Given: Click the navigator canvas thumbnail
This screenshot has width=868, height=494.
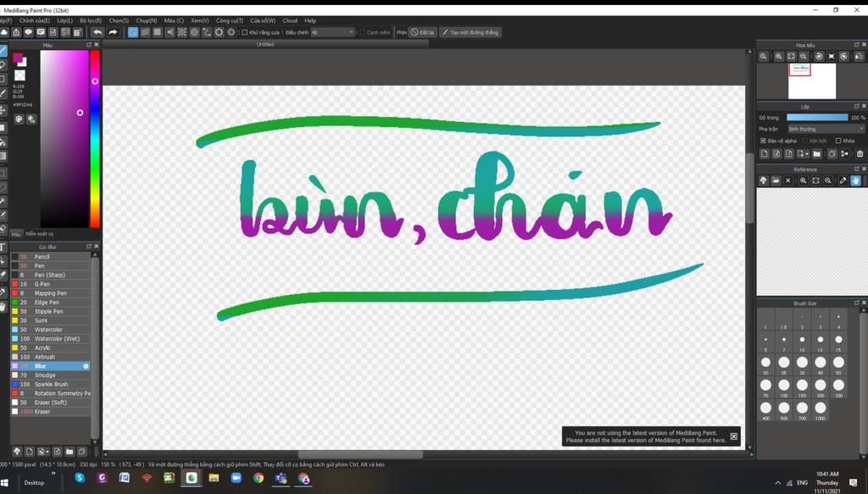Looking at the screenshot, I should click(812, 81).
